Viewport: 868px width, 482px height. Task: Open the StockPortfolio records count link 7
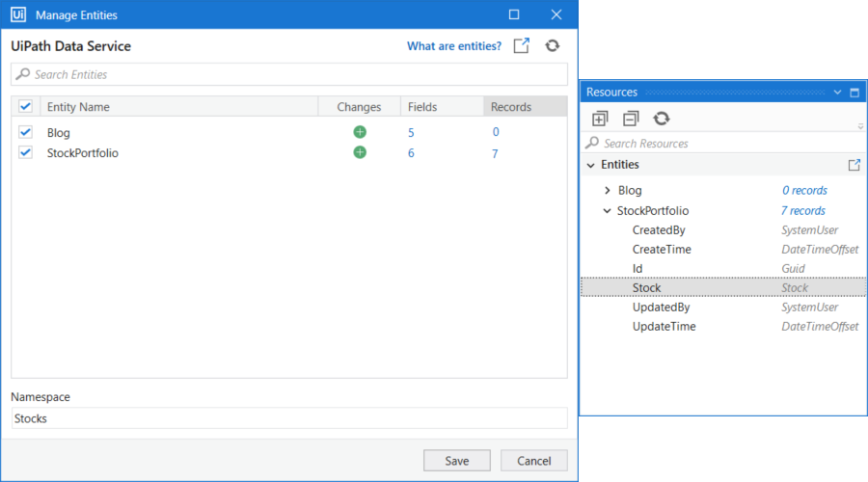point(495,153)
